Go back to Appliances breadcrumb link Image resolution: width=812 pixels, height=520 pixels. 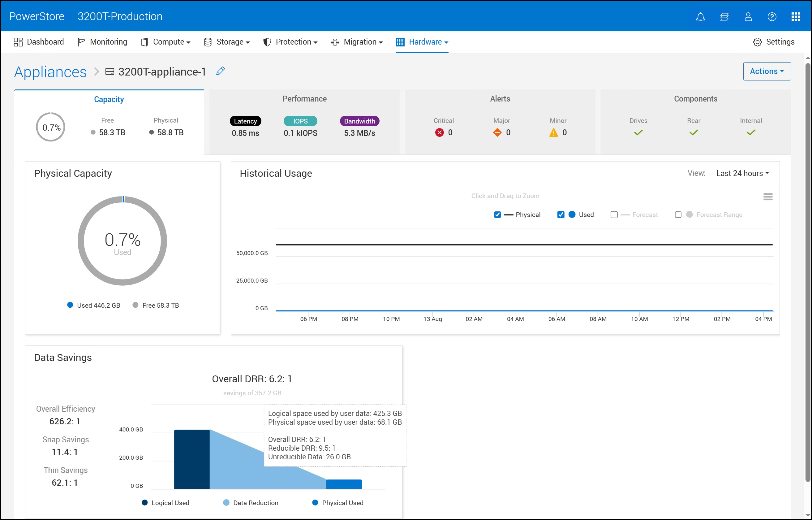coord(50,71)
